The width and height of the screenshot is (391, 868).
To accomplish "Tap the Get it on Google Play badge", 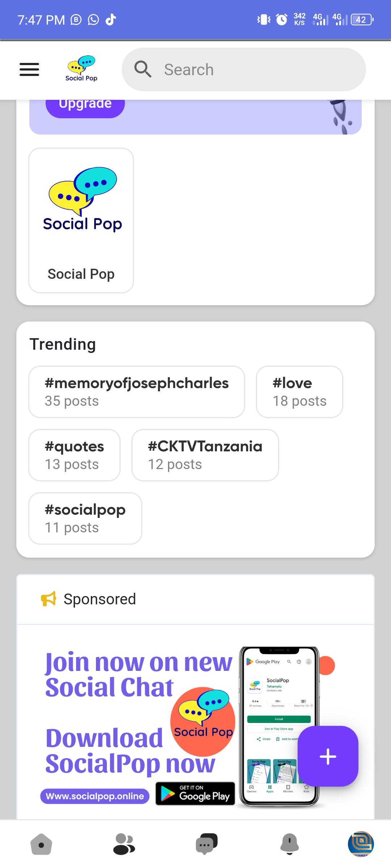I will pos(195,793).
